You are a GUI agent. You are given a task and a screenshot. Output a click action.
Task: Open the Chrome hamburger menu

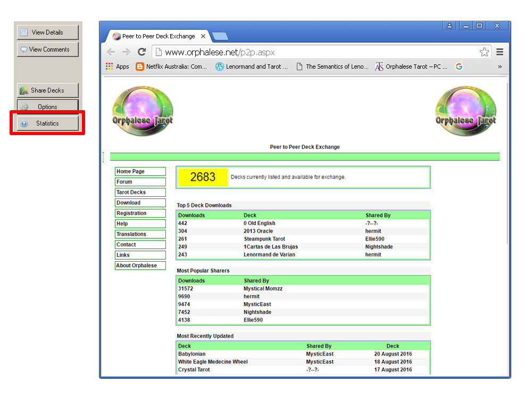click(x=500, y=52)
